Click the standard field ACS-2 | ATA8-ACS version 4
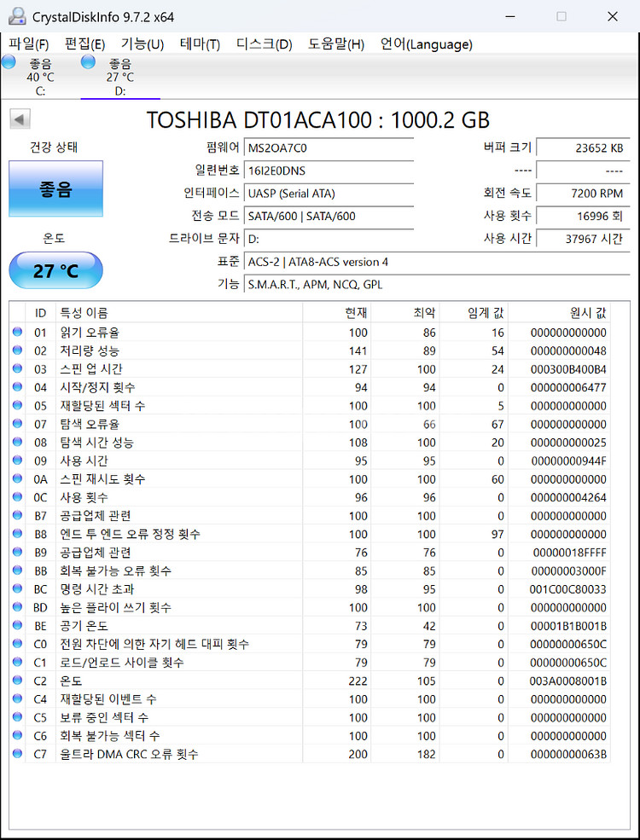The image size is (640, 840). coord(436,262)
